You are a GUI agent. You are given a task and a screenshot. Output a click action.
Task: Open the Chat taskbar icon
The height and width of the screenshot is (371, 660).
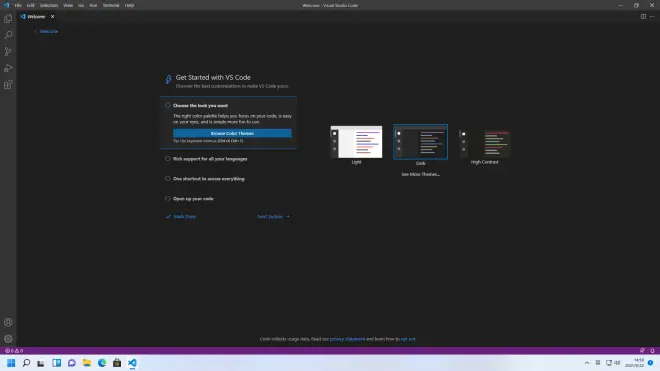72,363
